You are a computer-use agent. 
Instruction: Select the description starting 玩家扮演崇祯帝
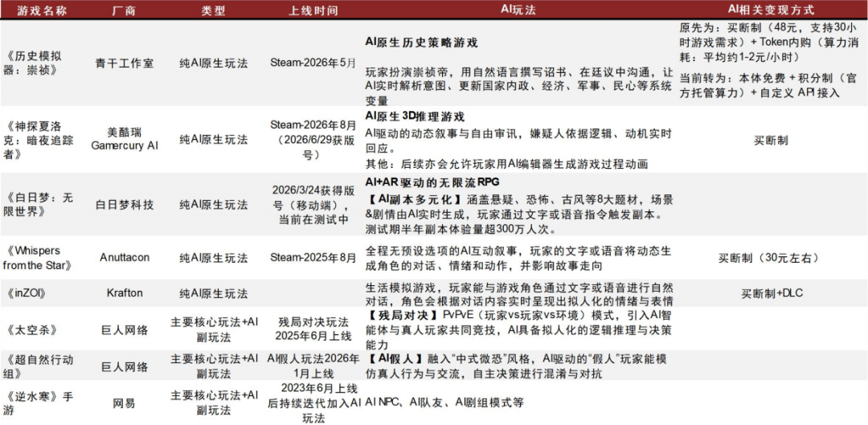[x=518, y=87]
